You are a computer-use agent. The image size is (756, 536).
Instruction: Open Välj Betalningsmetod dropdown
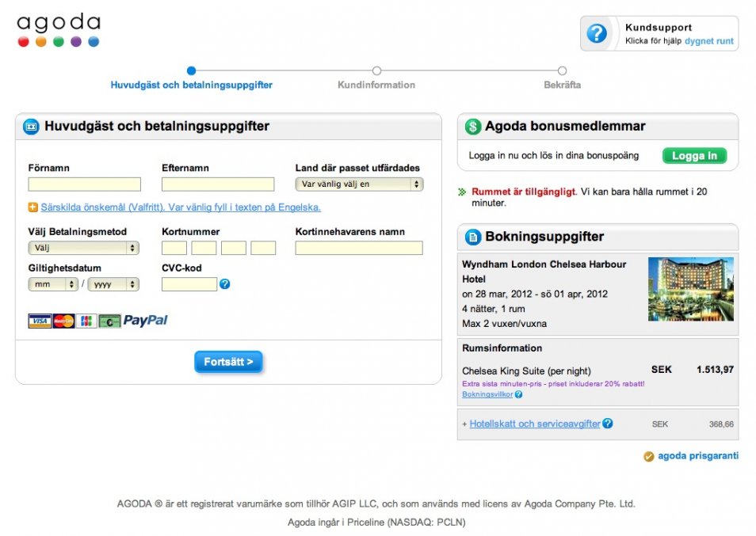pos(84,248)
